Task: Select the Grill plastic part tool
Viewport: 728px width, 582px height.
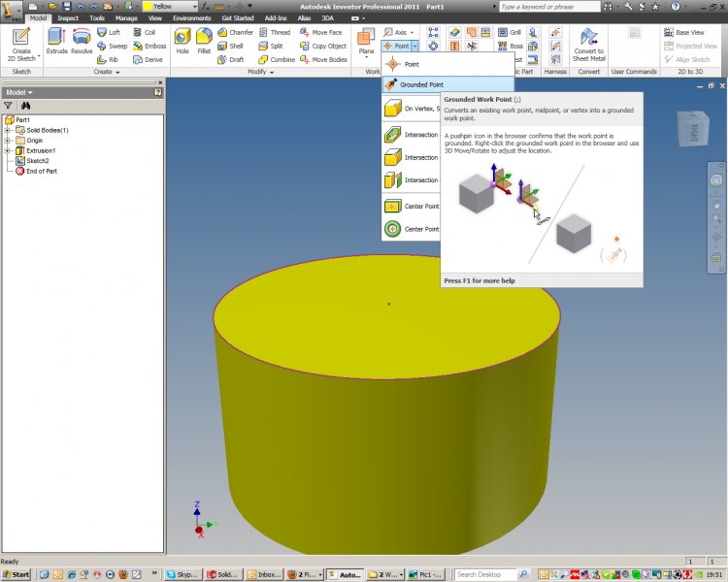Action: 510,32
